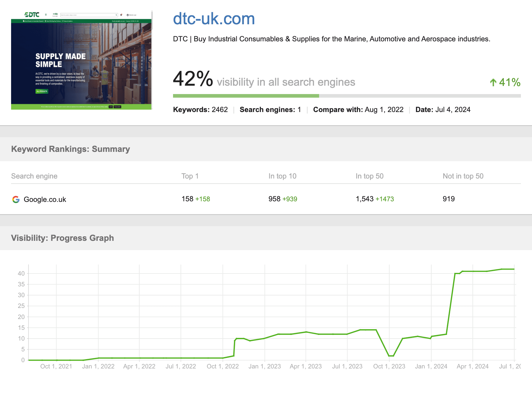Select the Hub Login icon in the header

pos(55,14)
